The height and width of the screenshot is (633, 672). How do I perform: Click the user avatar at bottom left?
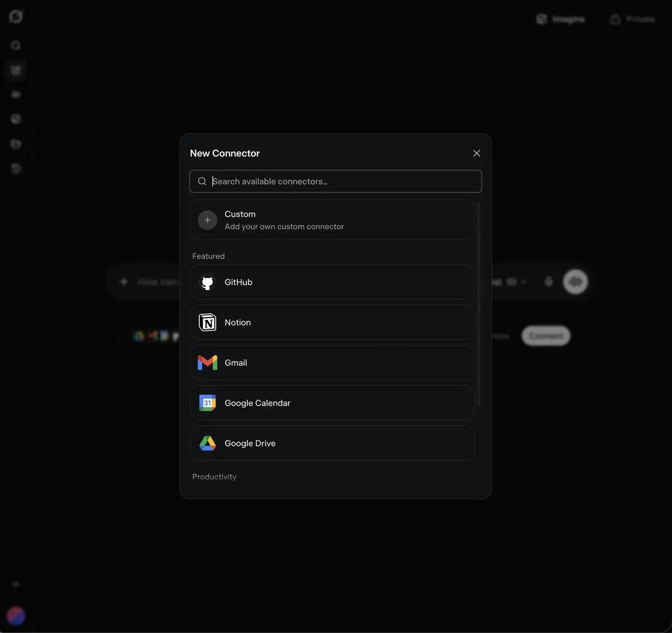16,616
